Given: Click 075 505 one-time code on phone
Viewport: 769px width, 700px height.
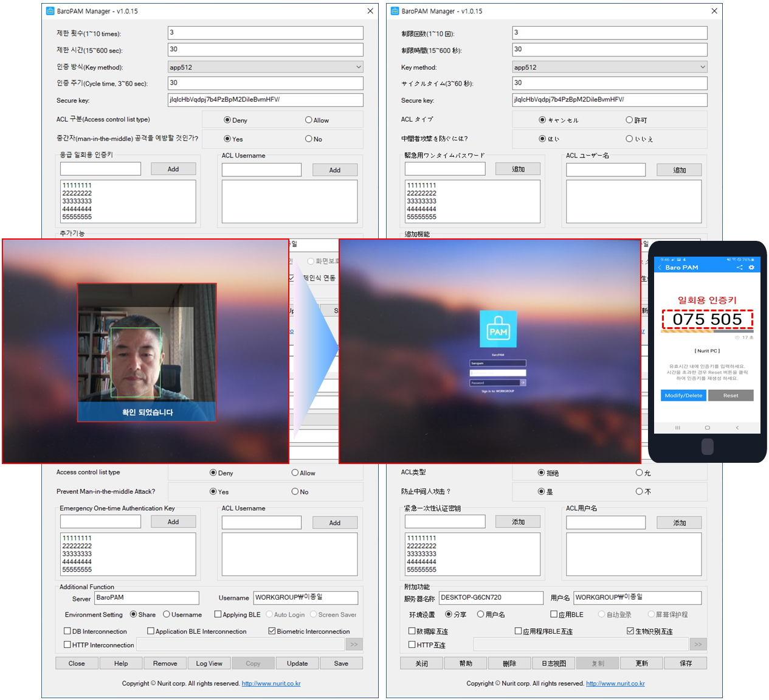Looking at the screenshot, I should coord(707,319).
